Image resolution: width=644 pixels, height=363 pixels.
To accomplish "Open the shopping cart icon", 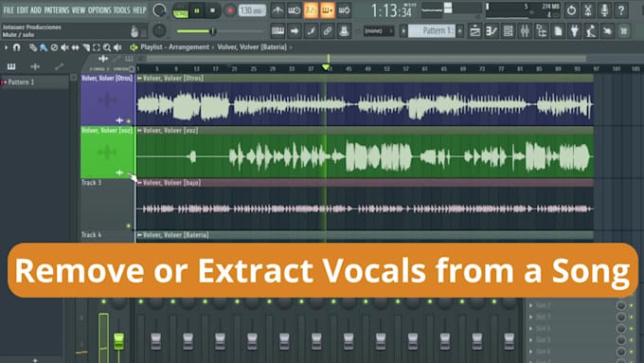I will [x=624, y=31].
